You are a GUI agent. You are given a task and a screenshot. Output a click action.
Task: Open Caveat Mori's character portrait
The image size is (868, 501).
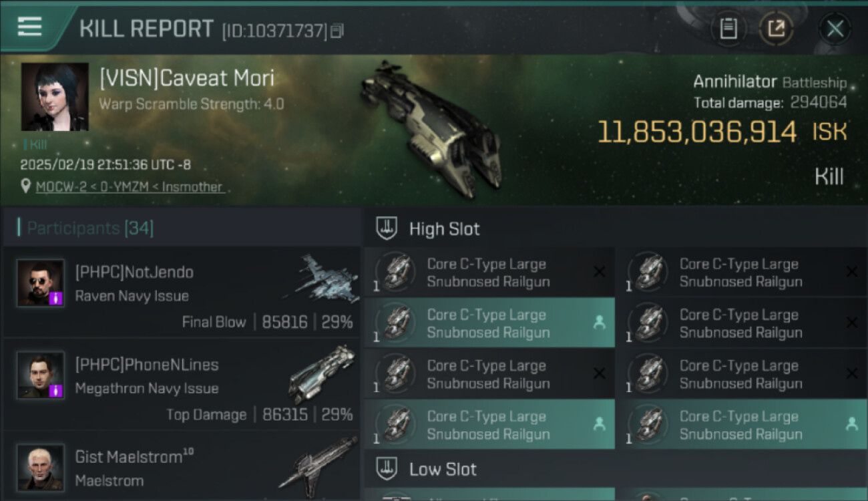tap(55, 97)
